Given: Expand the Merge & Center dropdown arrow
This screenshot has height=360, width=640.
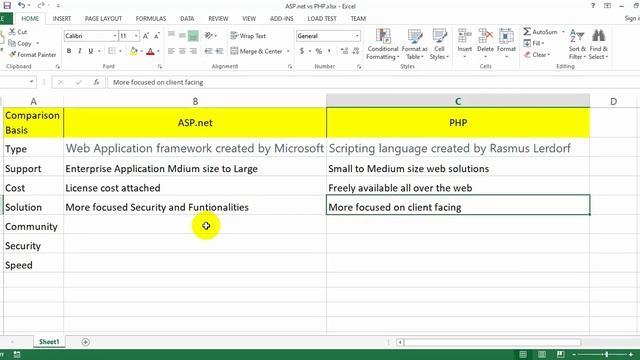Looking at the screenshot, I should pyautogui.click(x=288, y=51).
